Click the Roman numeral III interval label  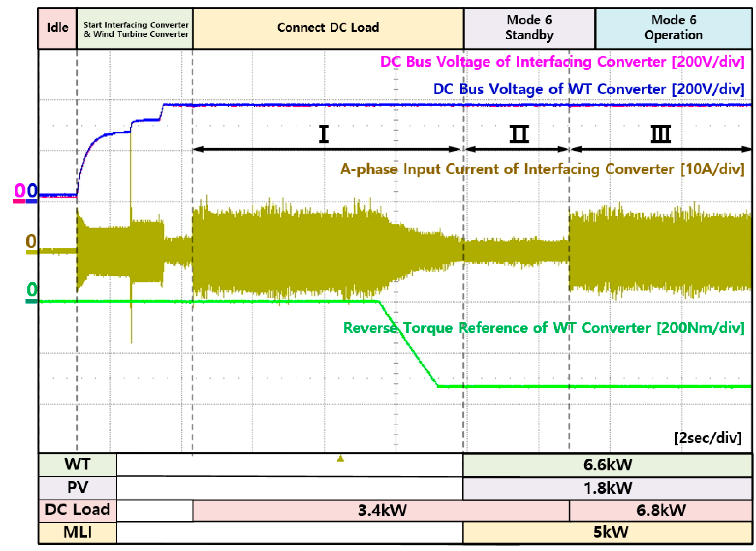(x=660, y=134)
